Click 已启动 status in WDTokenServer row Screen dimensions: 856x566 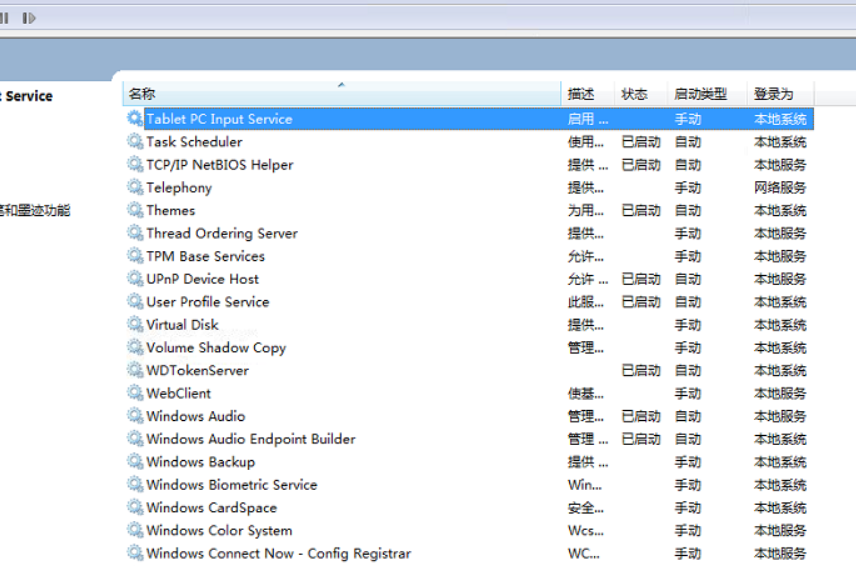point(641,371)
